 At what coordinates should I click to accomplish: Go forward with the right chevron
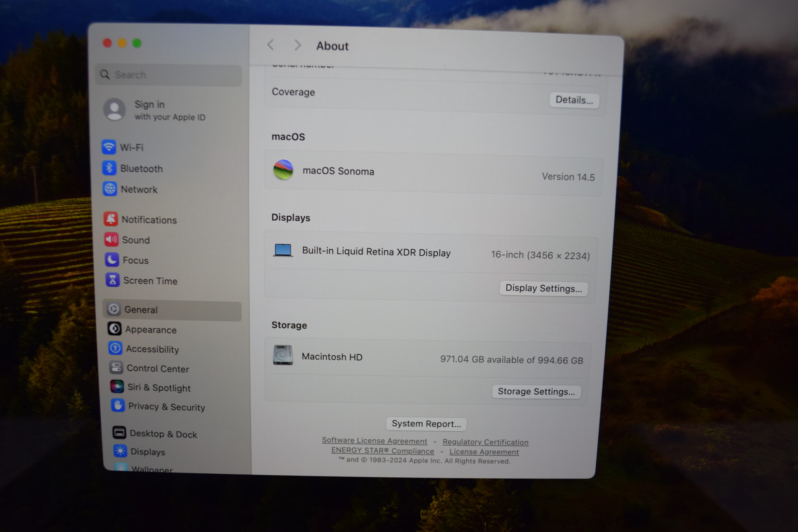[x=298, y=45]
